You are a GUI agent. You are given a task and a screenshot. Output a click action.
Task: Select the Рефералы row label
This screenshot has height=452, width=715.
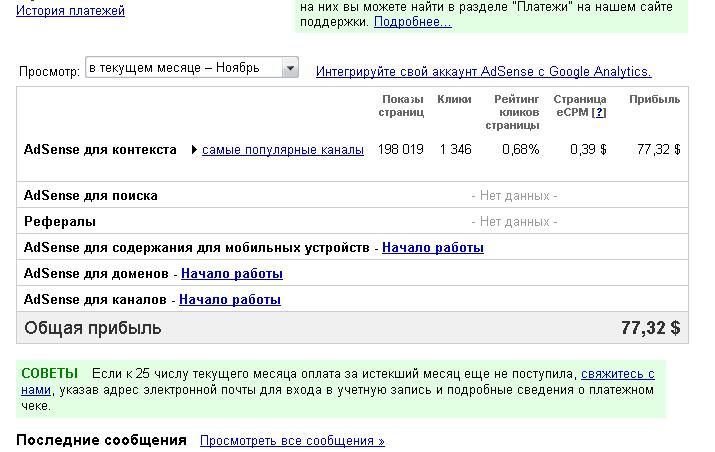click(x=59, y=221)
